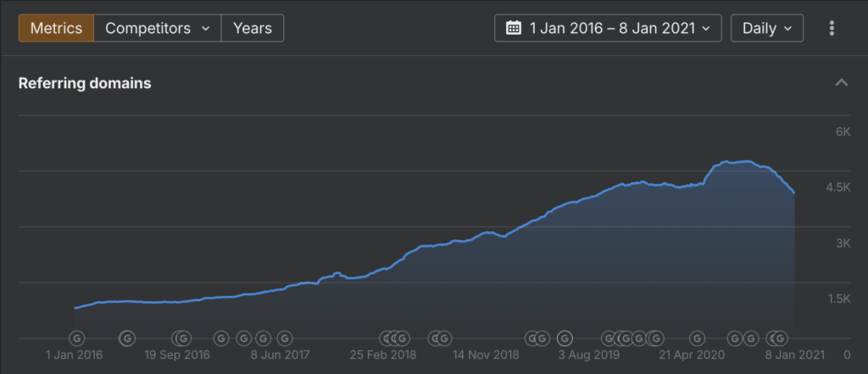The image size is (868, 374).
Task: Click the front Google marker above 25 Feb 2018
Action: click(403, 338)
